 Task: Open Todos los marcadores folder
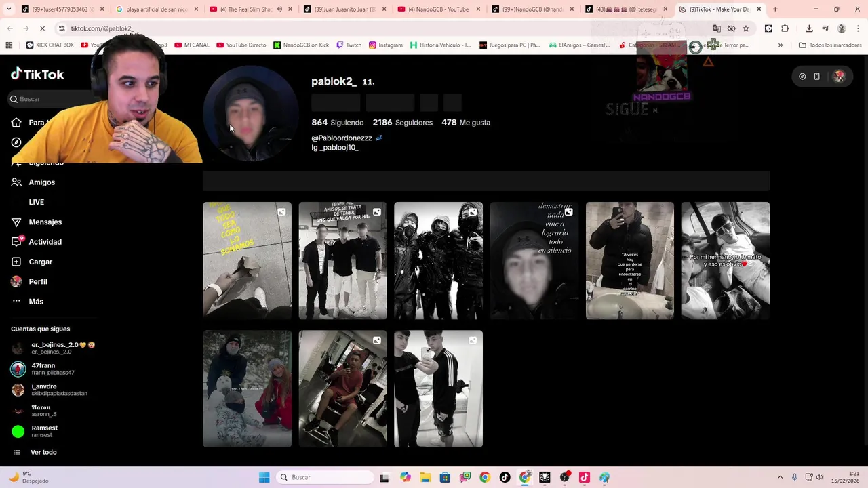pyautogui.click(x=830, y=45)
